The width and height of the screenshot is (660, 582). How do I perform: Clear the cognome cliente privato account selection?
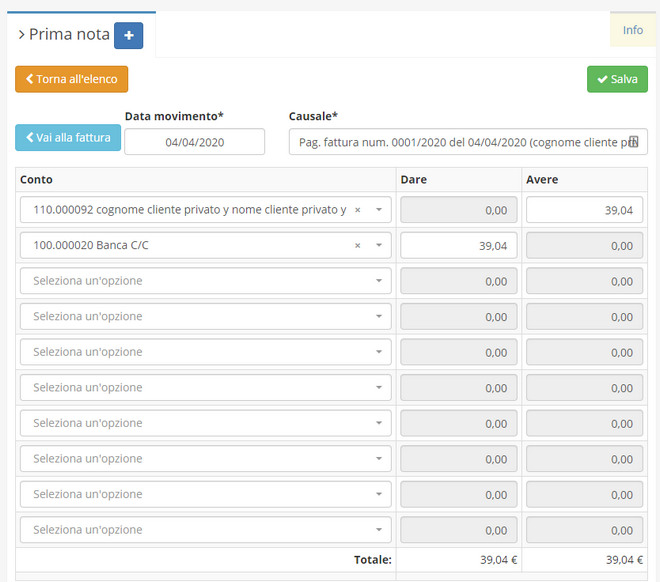point(357,210)
